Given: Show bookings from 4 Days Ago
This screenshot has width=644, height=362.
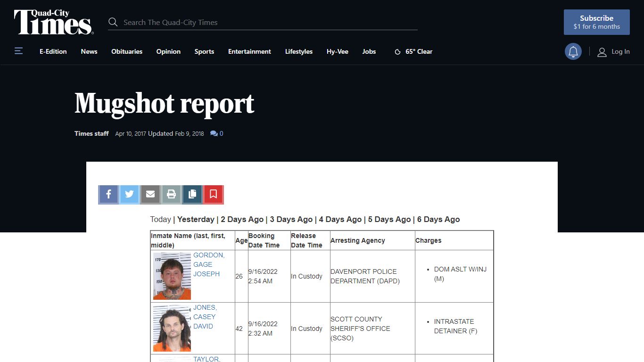Looking at the screenshot, I should (x=340, y=219).
